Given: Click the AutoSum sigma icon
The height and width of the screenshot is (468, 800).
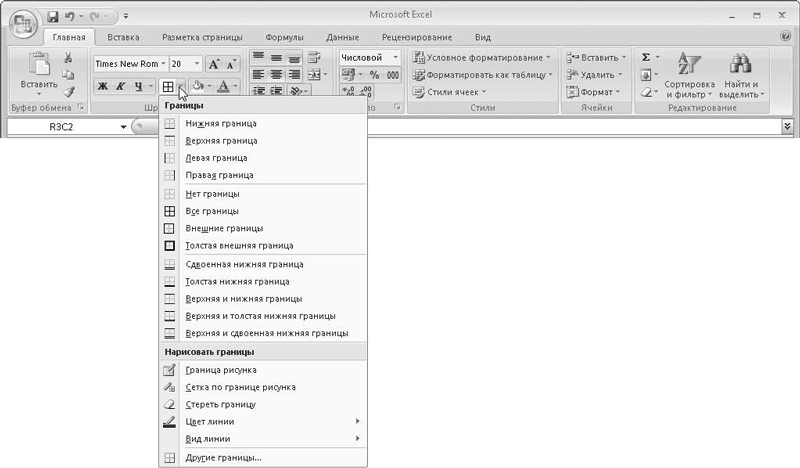Looking at the screenshot, I should point(646,57).
